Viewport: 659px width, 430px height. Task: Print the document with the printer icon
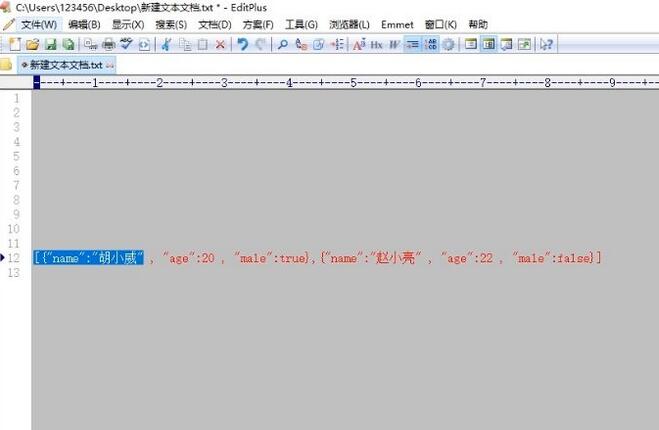point(108,44)
